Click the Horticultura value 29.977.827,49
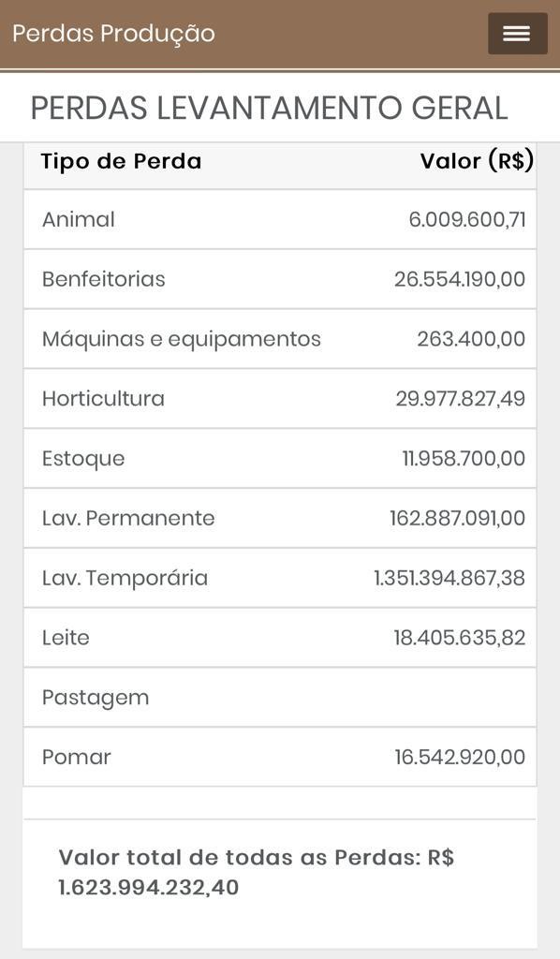This screenshot has height=959, width=560. [461, 399]
